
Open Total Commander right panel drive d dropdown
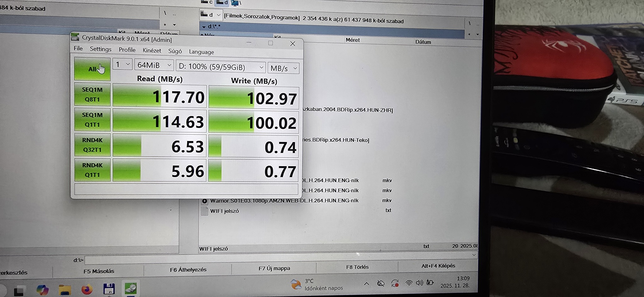coord(211,15)
